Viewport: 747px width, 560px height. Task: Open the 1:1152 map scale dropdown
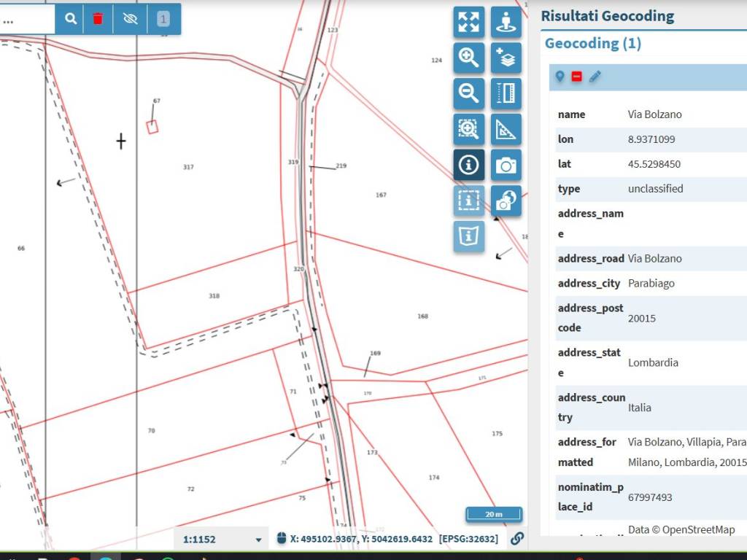coord(222,540)
